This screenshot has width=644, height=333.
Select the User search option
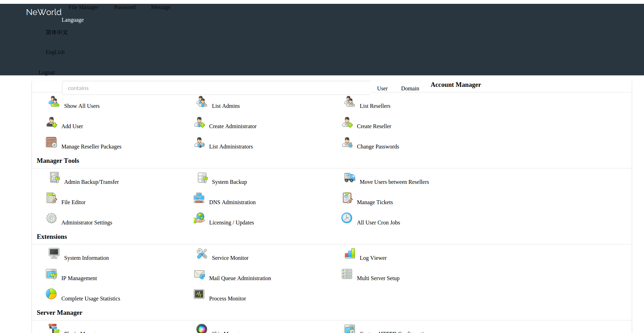pyautogui.click(x=382, y=89)
